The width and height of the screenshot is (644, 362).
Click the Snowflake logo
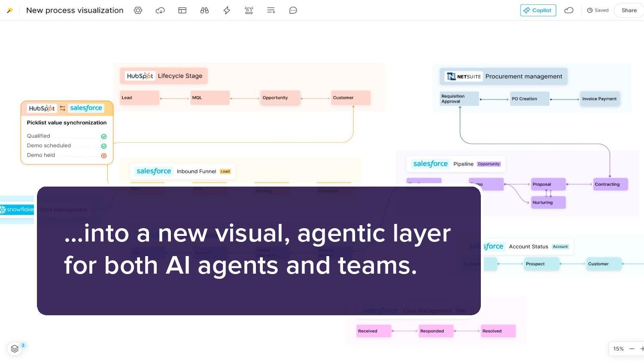click(17, 209)
